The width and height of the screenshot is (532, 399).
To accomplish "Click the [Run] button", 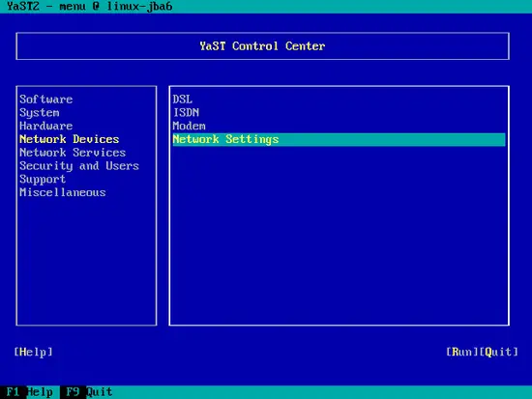I will (x=462, y=352).
